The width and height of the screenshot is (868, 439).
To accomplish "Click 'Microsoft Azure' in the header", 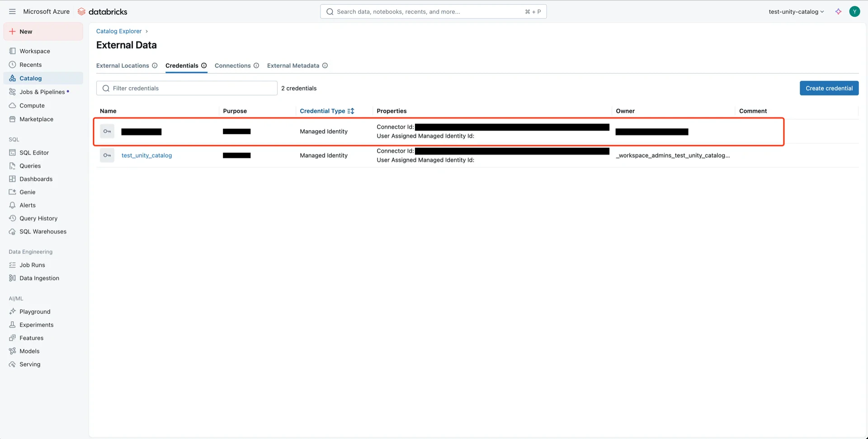I will click(47, 12).
